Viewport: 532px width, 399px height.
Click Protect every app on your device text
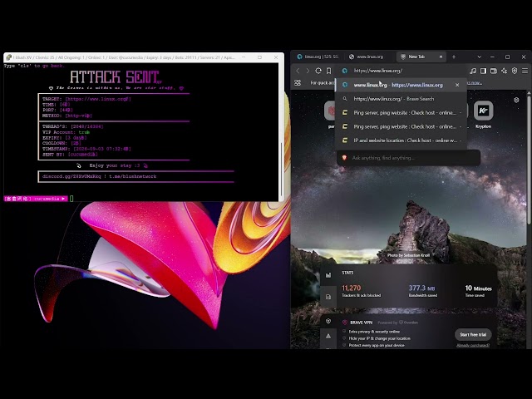(x=377, y=345)
